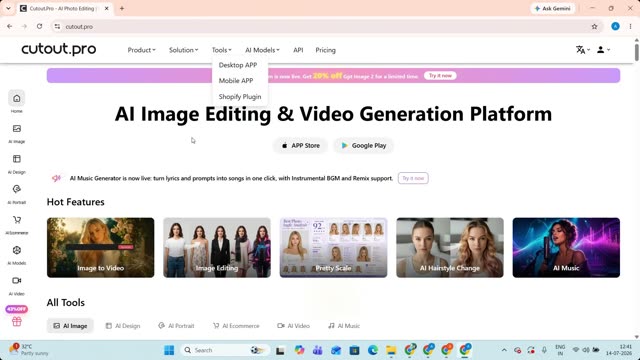Screen dimensions: 640x360
Task: Select Shopify Plugin from Tools menu
Action: (x=240, y=97)
